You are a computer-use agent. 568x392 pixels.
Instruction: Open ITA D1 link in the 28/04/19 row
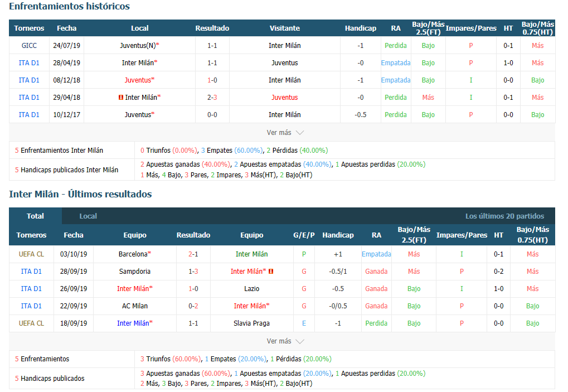(x=29, y=62)
